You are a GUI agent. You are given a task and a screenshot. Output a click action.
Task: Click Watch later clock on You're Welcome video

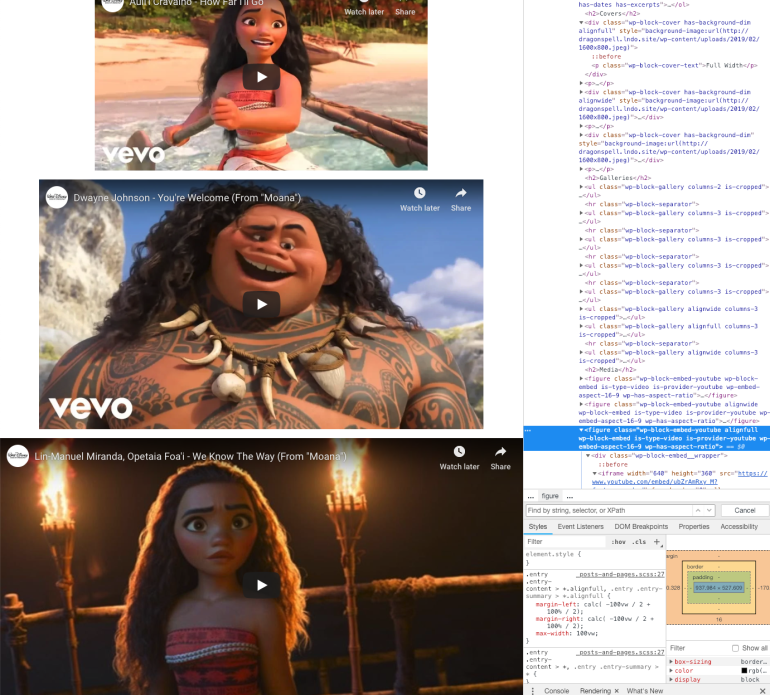(419, 193)
